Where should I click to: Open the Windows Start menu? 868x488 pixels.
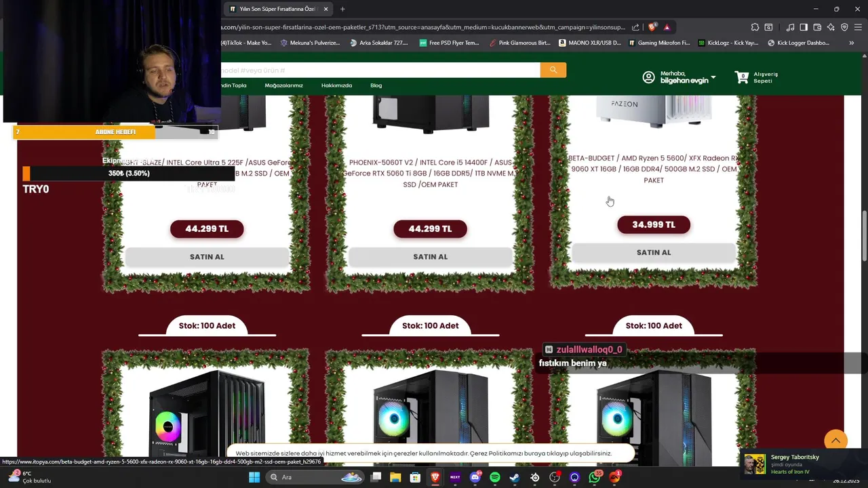click(x=254, y=477)
